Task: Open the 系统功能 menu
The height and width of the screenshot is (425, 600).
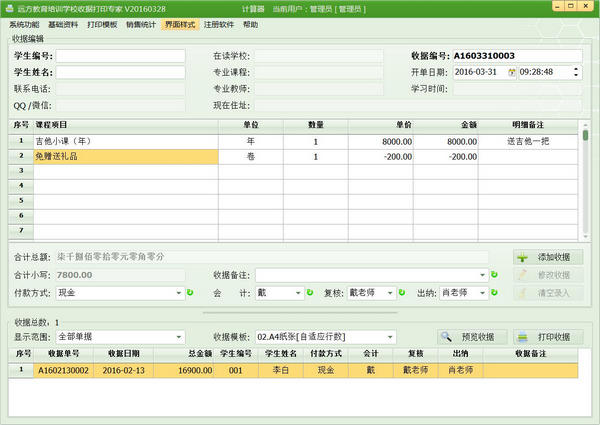Action: (x=23, y=24)
